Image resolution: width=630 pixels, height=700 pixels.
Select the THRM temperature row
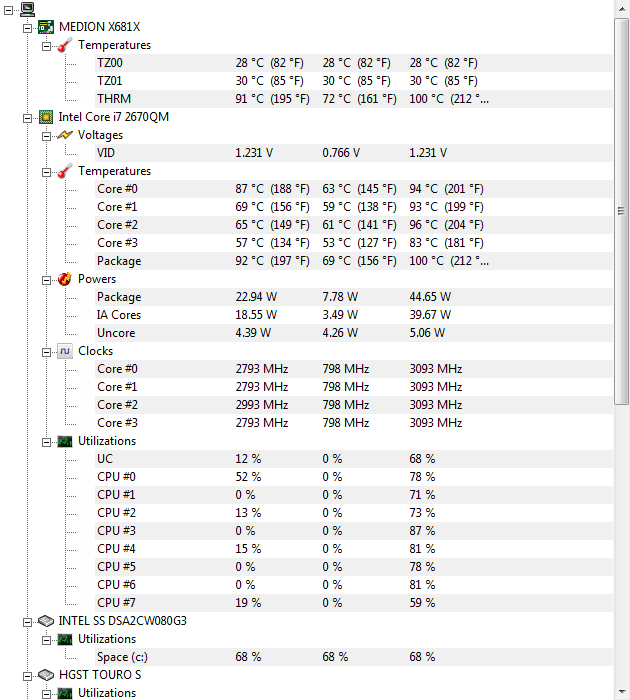114,99
